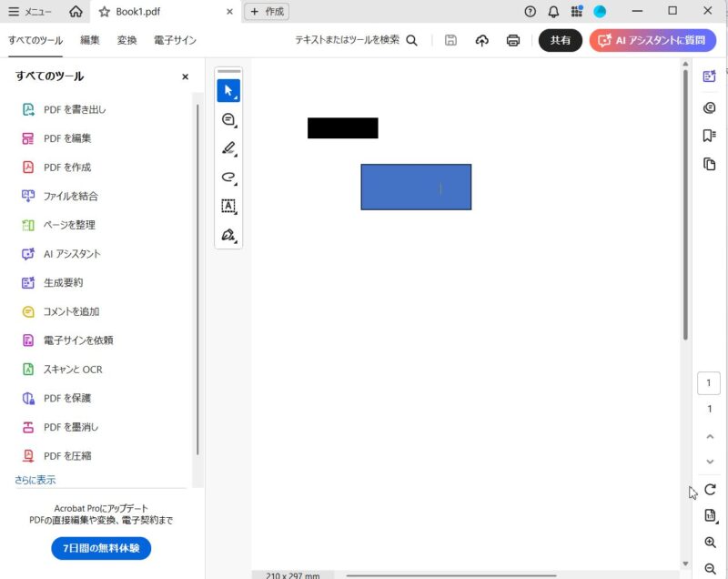Open the print dialog icon
This screenshot has height=579, width=728.
click(x=512, y=40)
